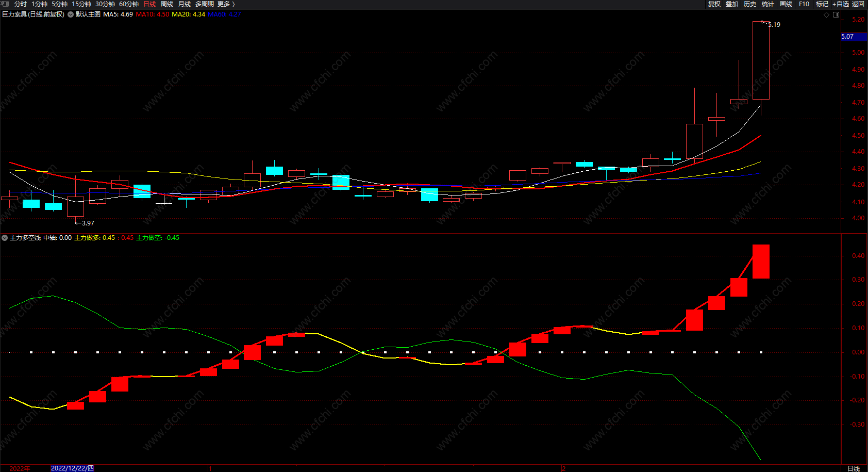Click the MA10: 4.50 value
Screen dimensions: 868x472
pos(153,14)
